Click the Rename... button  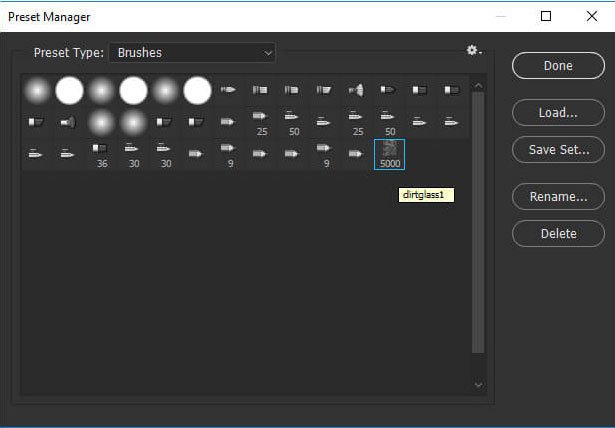click(x=558, y=196)
